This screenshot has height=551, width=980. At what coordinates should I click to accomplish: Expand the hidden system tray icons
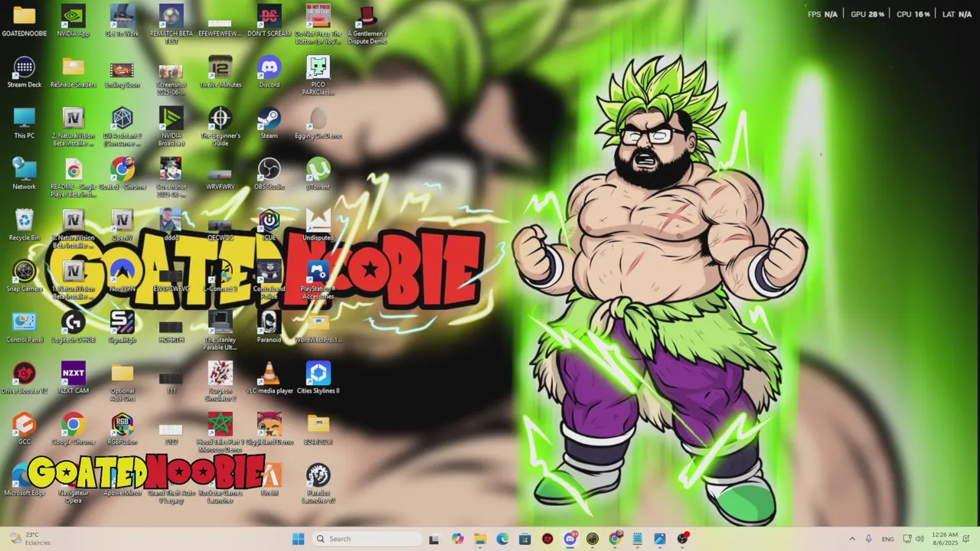[853, 539]
